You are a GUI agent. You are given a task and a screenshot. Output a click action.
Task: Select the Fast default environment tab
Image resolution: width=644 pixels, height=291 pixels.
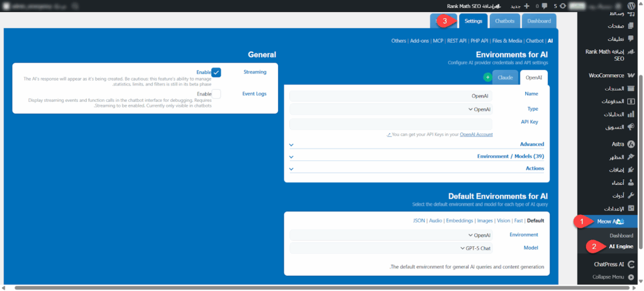518,221
